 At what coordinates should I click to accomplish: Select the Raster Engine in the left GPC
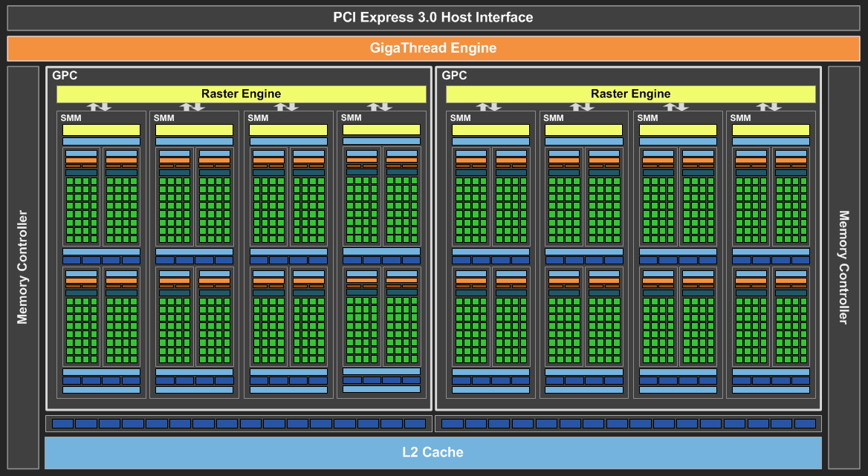coord(241,94)
